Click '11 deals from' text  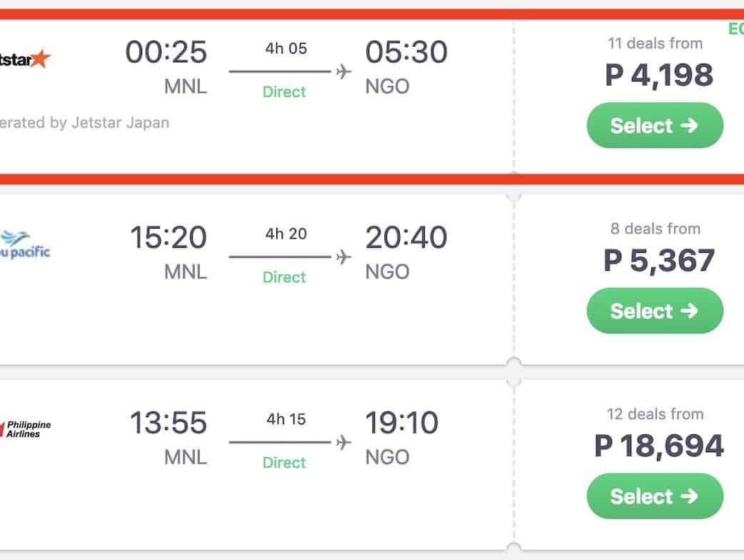[655, 44]
